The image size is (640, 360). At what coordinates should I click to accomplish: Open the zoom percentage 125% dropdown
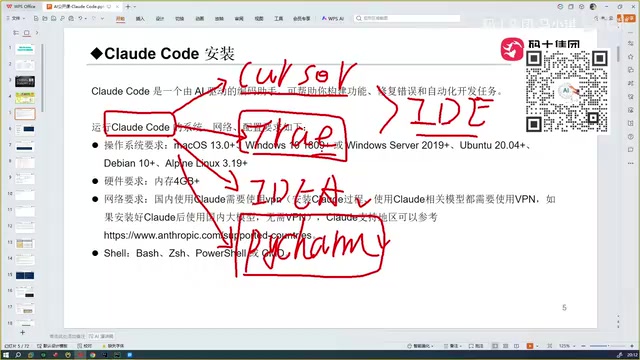coord(567,346)
